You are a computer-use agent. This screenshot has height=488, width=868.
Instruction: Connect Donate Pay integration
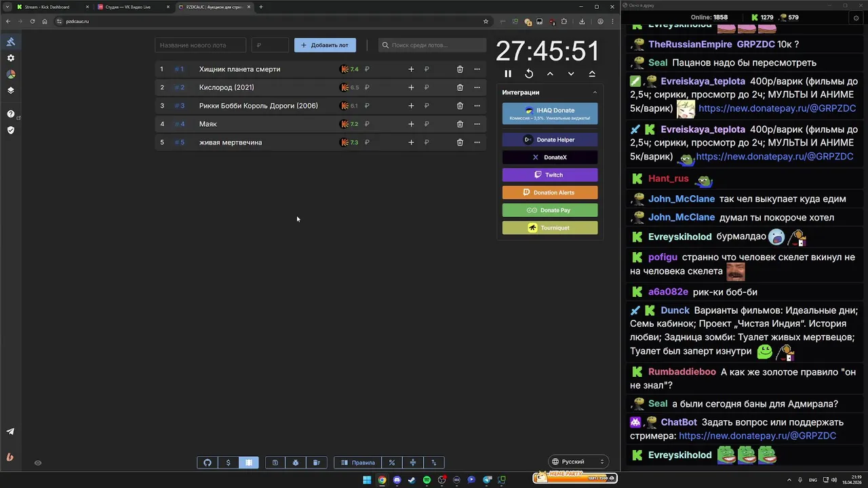click(550, 210)
